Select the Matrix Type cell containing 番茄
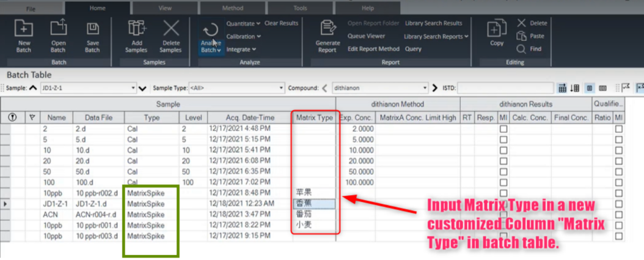This screenshot has height=260, width=644. [314, 214]
